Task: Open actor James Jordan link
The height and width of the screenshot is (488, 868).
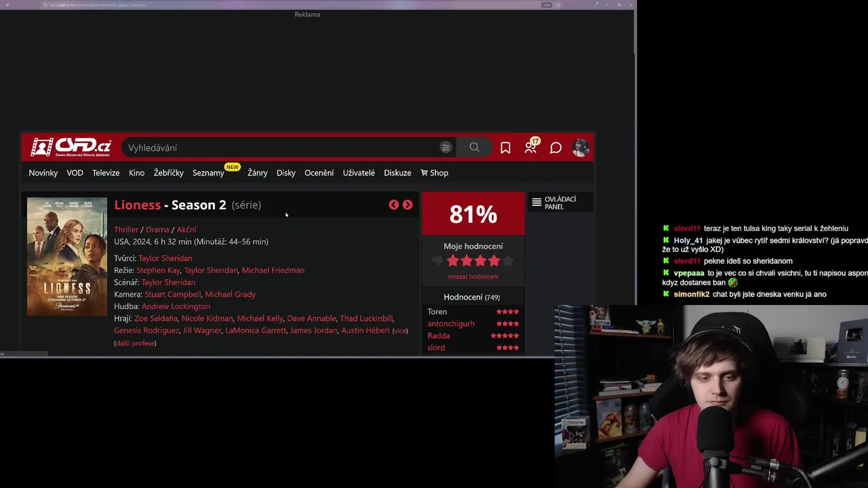Action: tap(313, 331)
